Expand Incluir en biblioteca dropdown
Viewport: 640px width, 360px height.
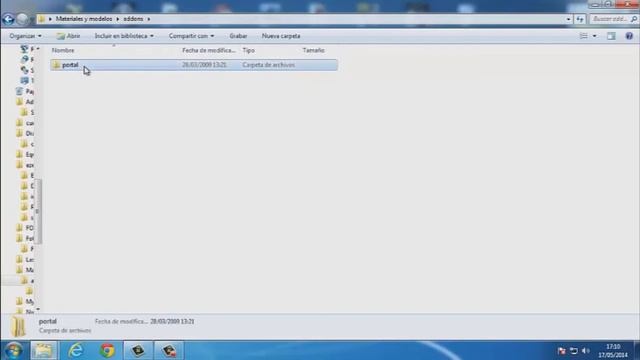tap(124, 36)
